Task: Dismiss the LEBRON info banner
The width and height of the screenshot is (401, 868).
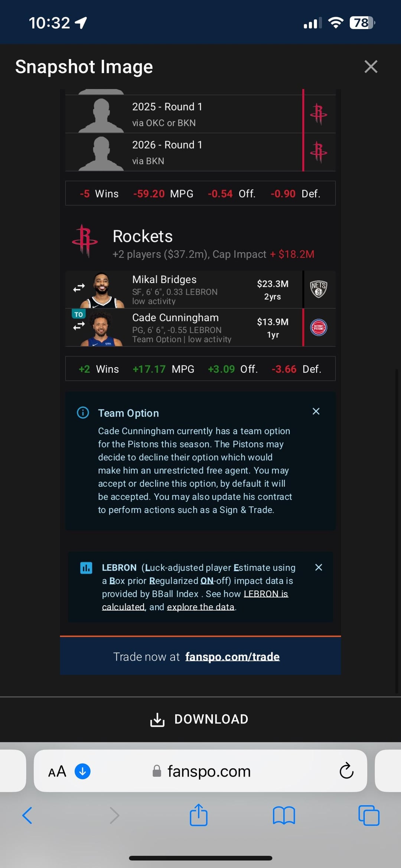Action: tap(319, 567)
